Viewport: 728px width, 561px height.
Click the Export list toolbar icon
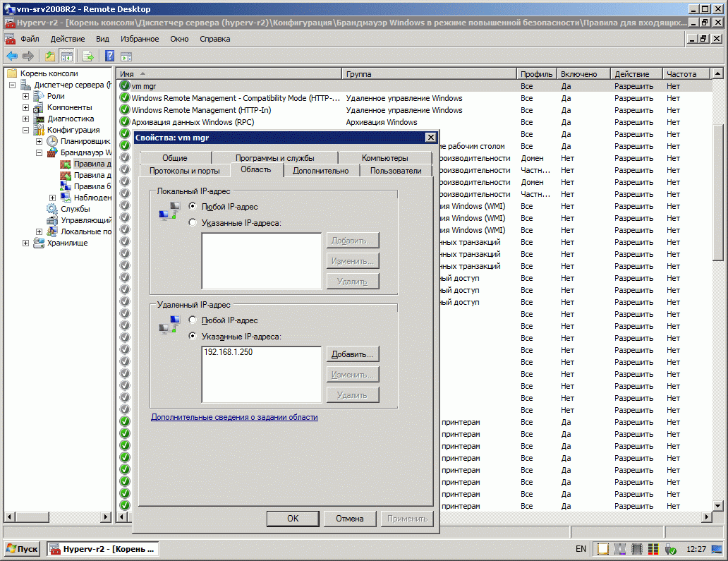88,56
